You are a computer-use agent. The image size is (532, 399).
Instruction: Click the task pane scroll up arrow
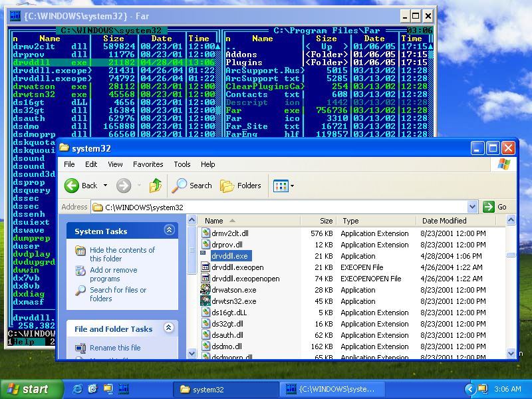192,220
